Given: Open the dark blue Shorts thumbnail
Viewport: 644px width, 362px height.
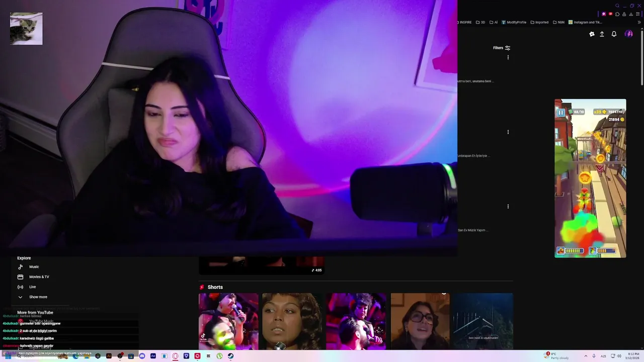Looking at the screenshot, I should tap(484, 321).
